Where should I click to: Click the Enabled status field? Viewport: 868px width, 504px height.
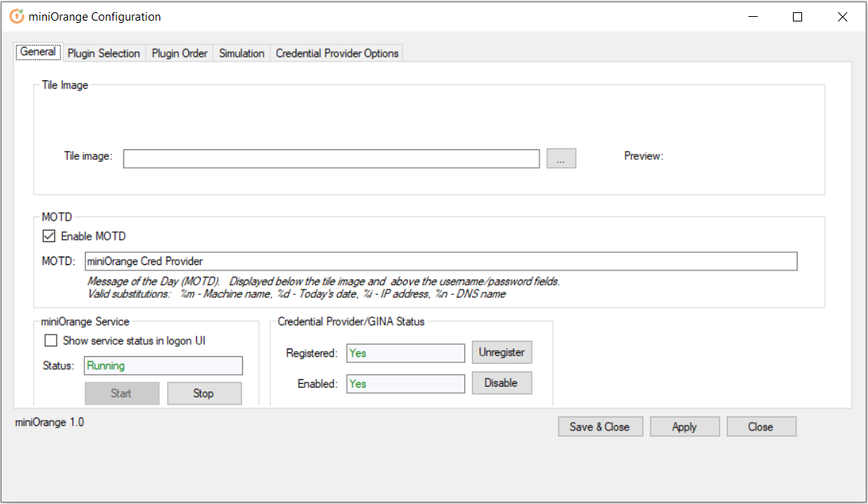click(x=405, y=384)
